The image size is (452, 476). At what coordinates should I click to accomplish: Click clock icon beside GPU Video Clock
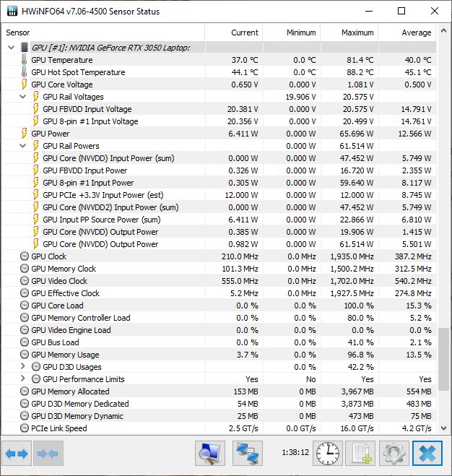(x=25, y=281)
